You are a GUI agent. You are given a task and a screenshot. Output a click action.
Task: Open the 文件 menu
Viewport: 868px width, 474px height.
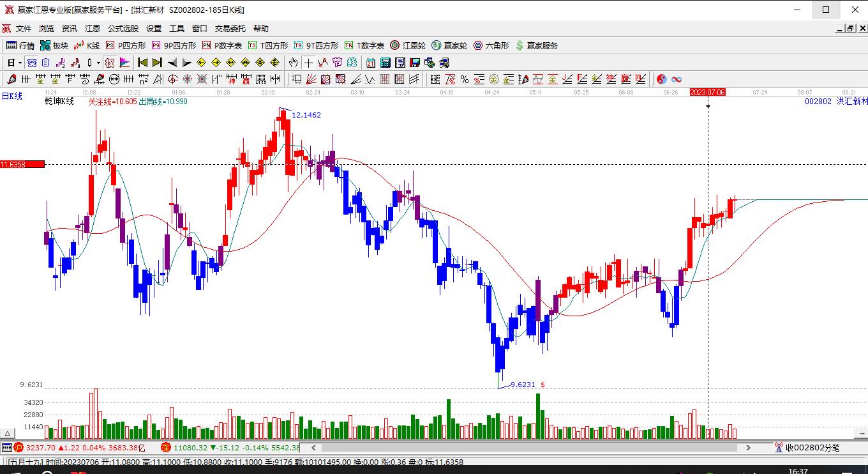[24, 29]
